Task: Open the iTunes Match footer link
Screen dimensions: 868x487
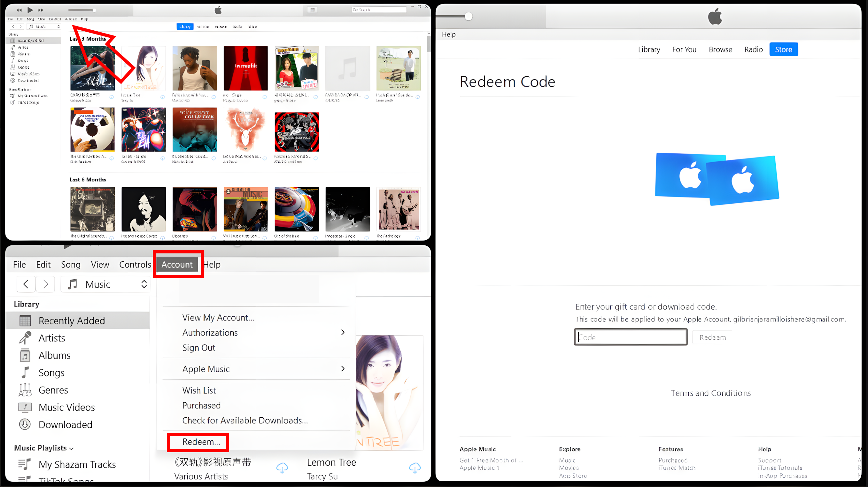Action: [x=677, y=468]
